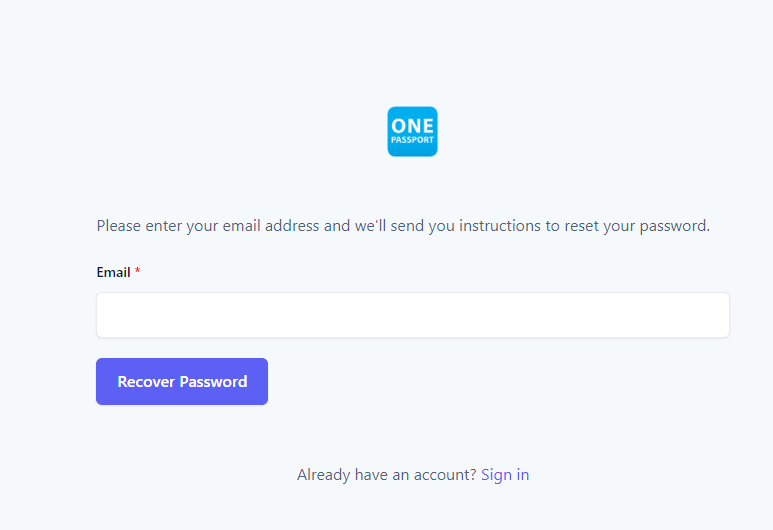The height and width of the screenshot is (530, 773).
Task: Click the "Already have an account?" text
Action: 386,474
